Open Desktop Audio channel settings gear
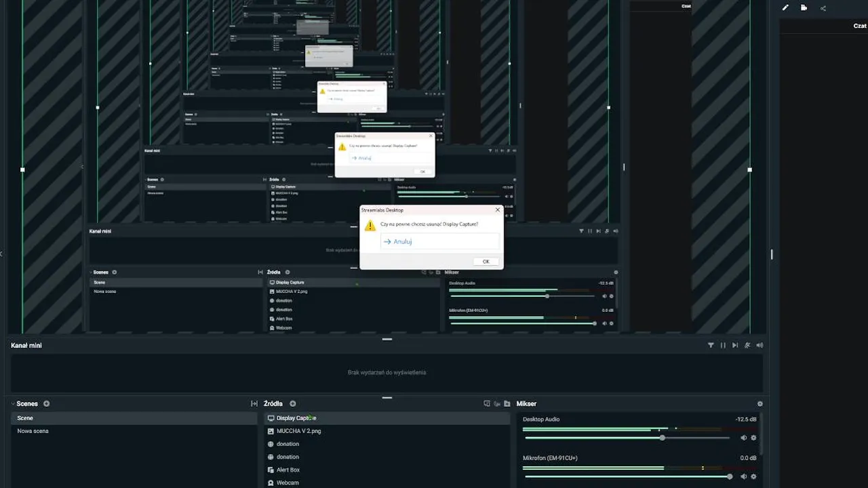Viewport: 868px width, 488px height. 753,438
